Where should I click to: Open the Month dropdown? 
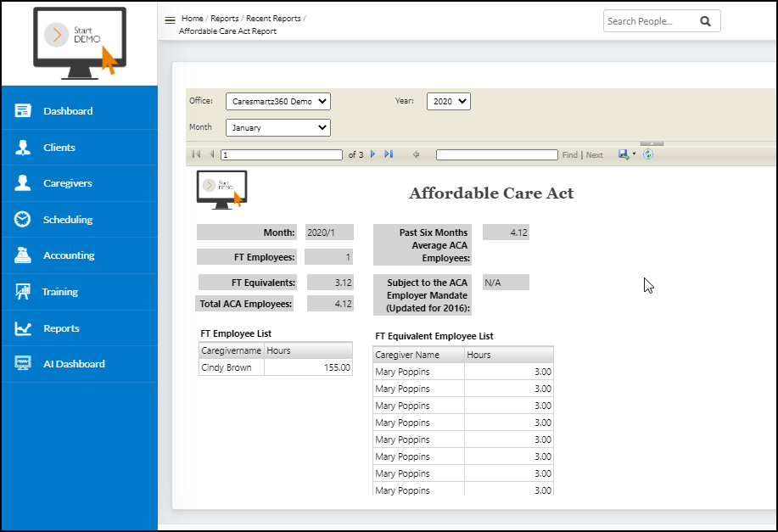click(277, 127)
